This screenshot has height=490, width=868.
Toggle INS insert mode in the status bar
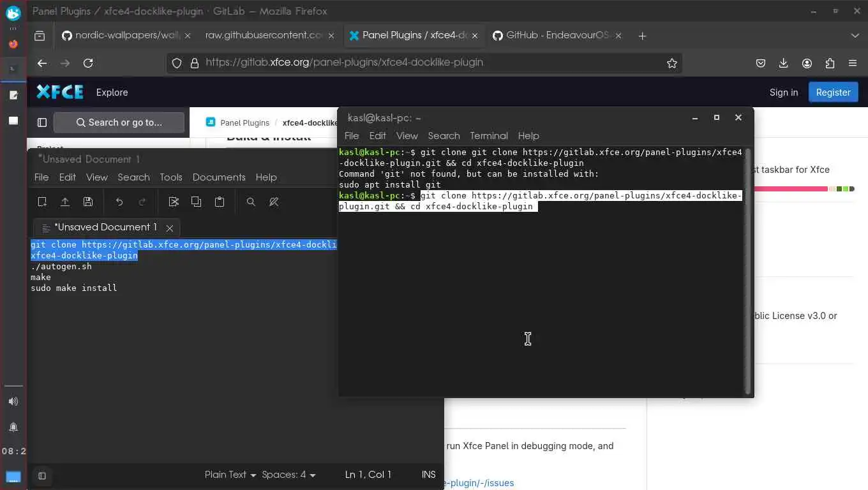tap(429, 475)
